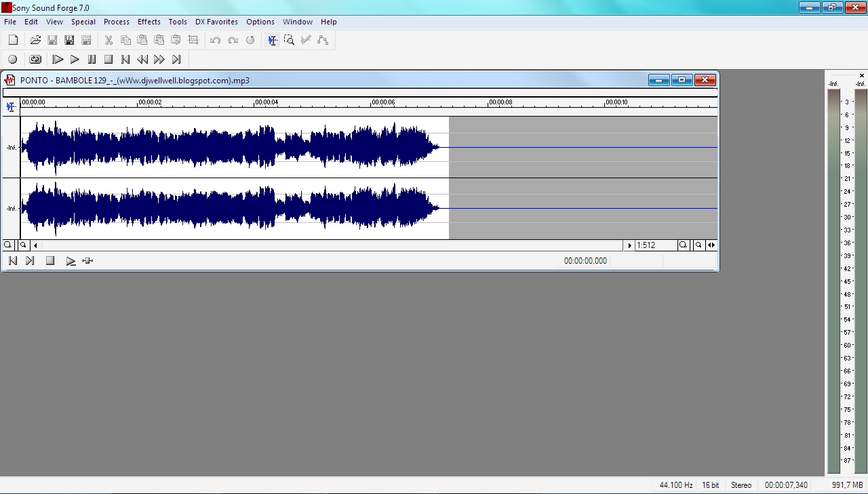Open the Special menu
This screenshot has height=494, width=868.
pos(83,22)
